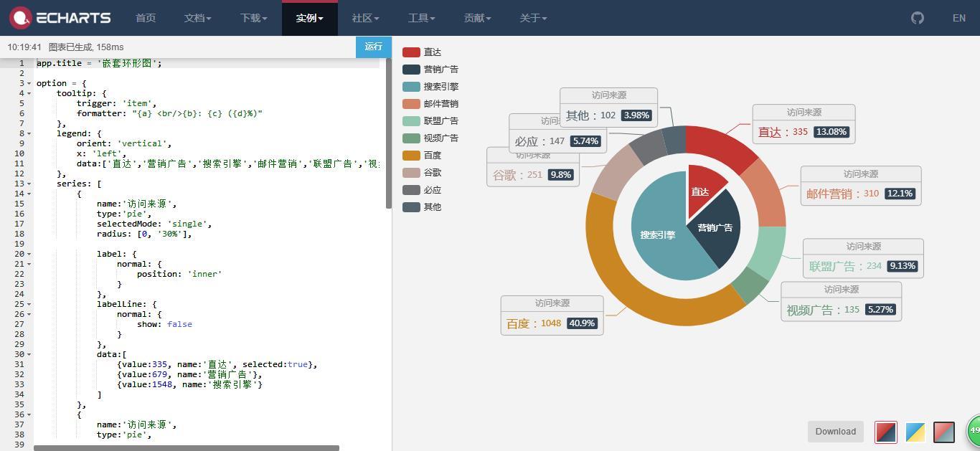Click the horizontal scrollbar of code editor

pyautogui.click(x=187, y=448)
